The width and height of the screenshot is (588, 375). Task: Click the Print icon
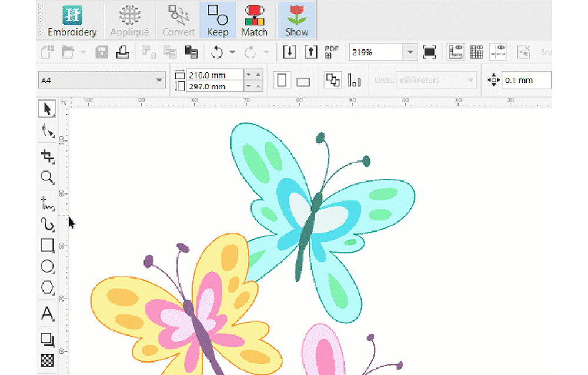coord(122,52)
